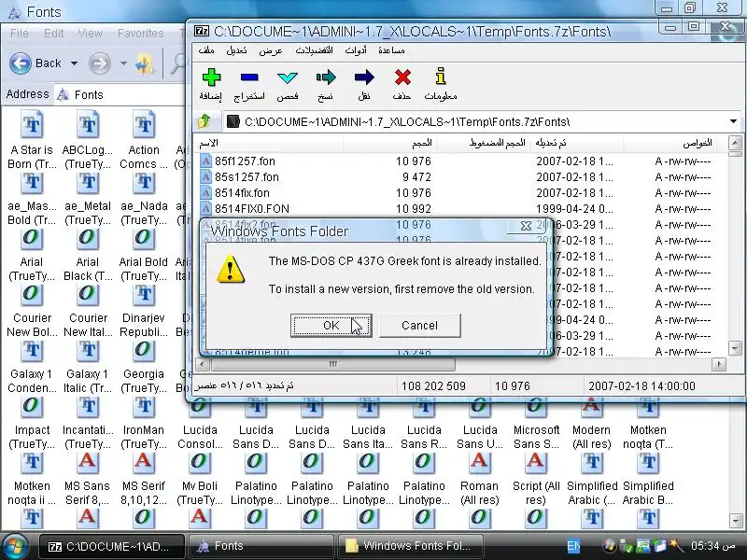Select file 8514FIX0.FON in the list
The width and height of the screenshot is (747, 560).
tap(252, 208)
